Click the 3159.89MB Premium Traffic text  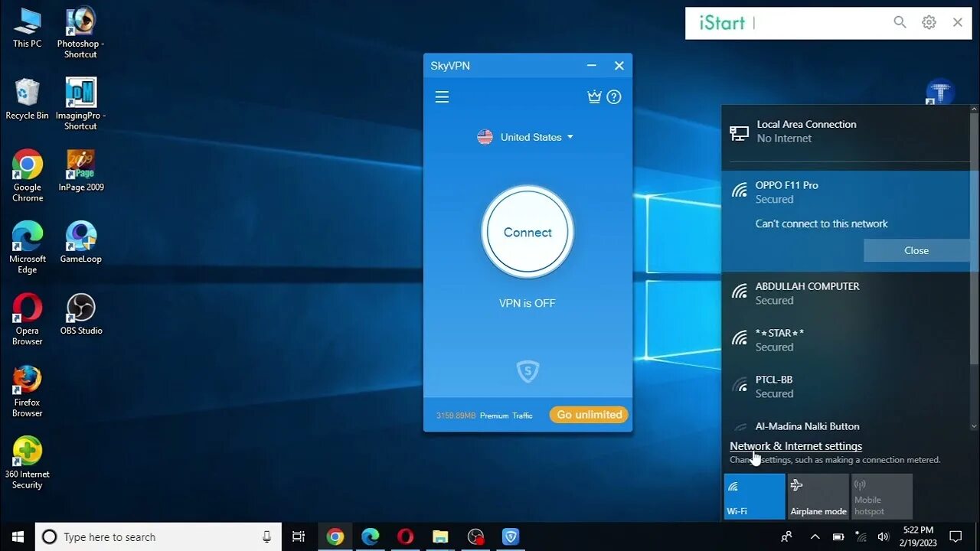(x=484, y=416)
